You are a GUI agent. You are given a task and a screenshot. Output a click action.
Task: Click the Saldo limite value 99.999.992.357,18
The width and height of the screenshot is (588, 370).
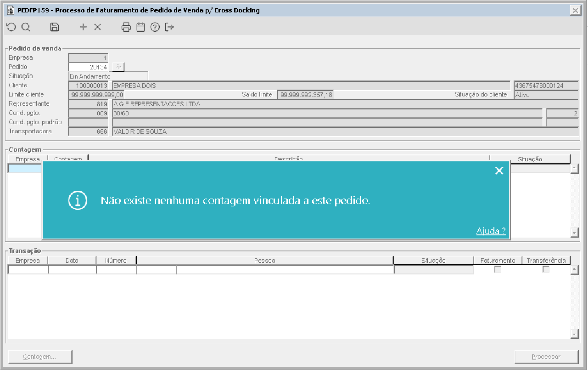coord(305,95)
